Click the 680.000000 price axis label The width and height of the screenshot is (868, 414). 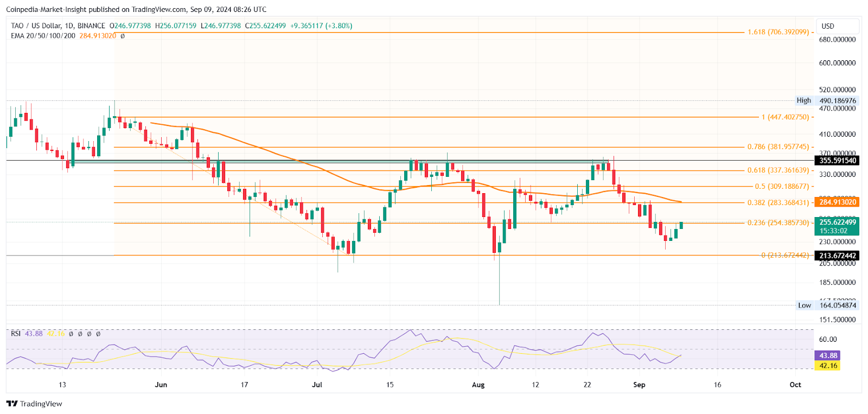[x=838, y=40]
